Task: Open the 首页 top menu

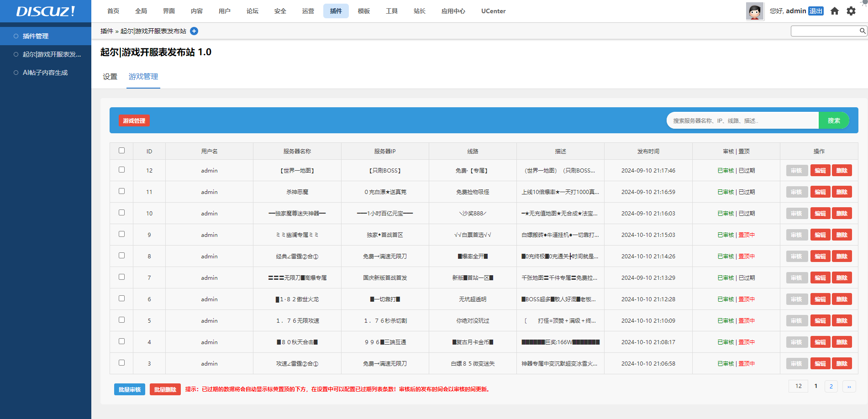Action: (113, 11)
